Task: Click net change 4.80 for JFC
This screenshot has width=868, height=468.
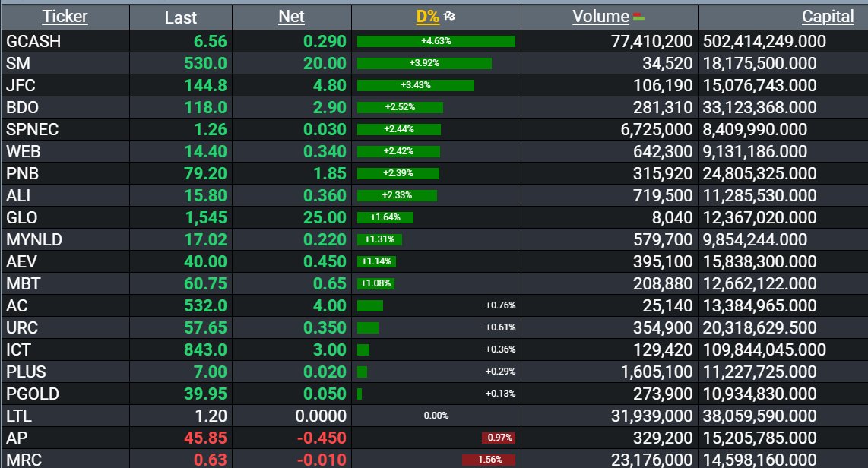Action: (329, 86)
